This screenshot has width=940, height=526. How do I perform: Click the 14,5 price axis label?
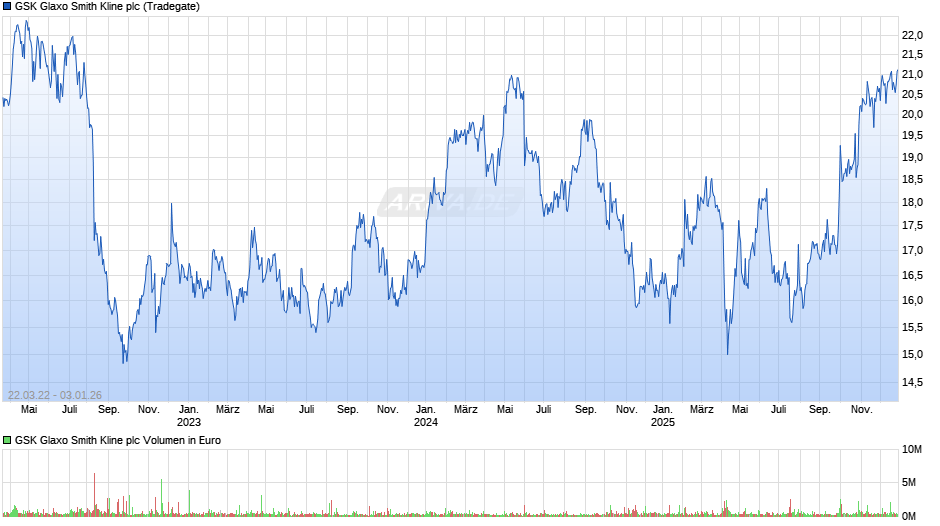(x=912, y=383)
